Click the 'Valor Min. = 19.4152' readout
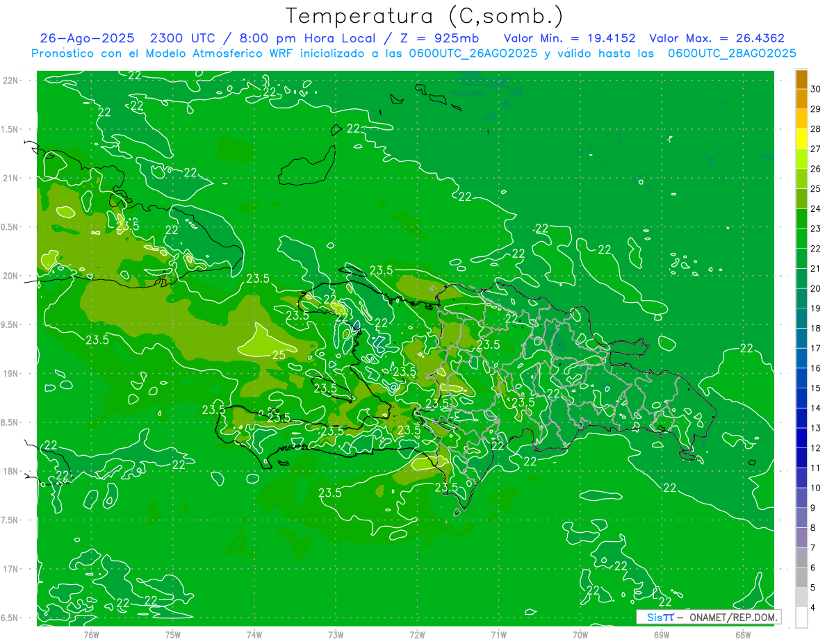This screenshot has height=644, width=834. click(x=569, y=38)
